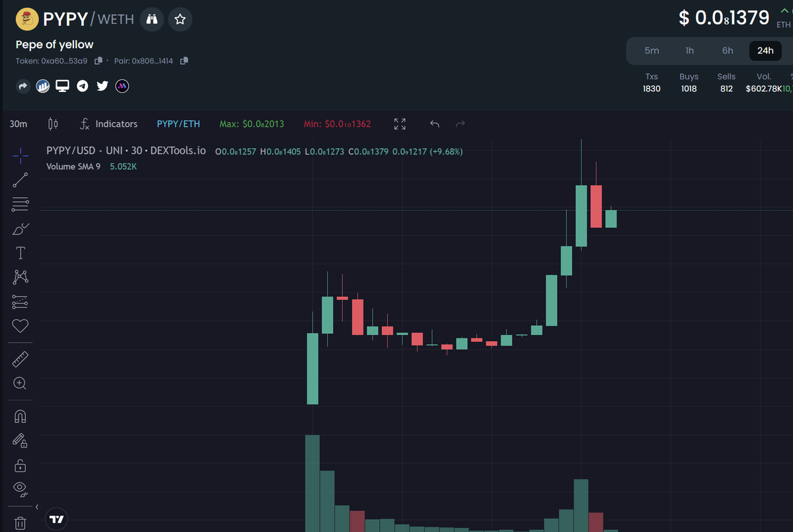Open the 30m chart interval selector
This screenshot has height=532, width=793.
point(19,124)
